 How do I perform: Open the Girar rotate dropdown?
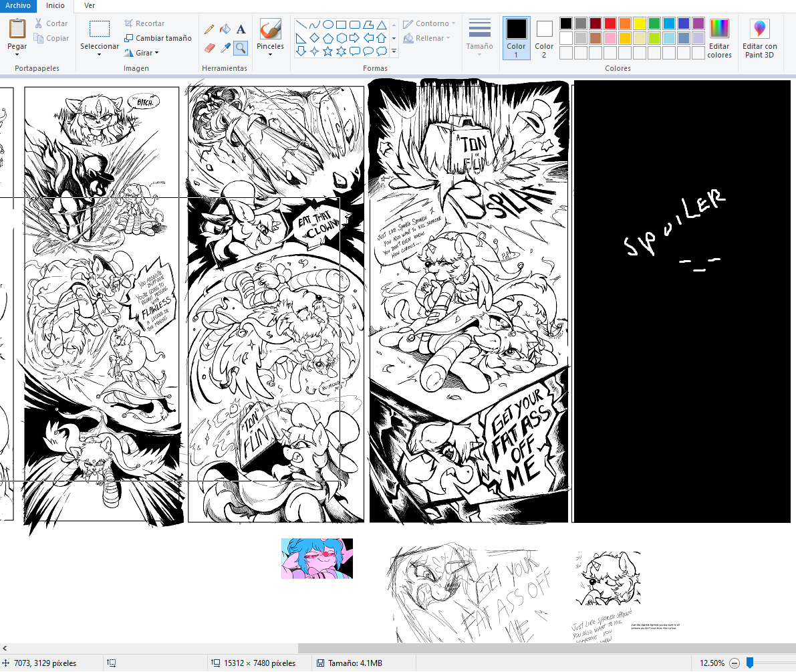pos(142,53)
